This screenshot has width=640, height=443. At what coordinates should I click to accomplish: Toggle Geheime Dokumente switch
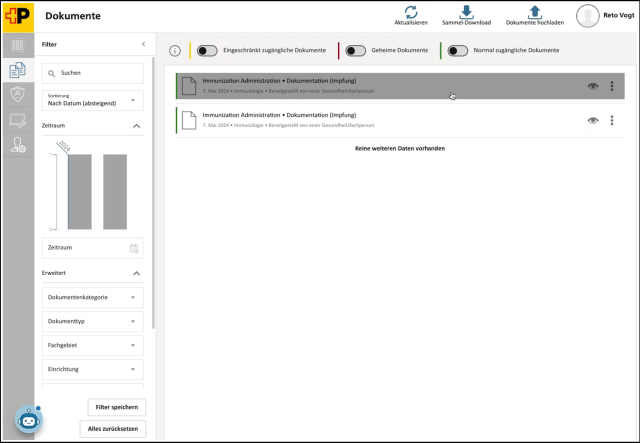356,51
